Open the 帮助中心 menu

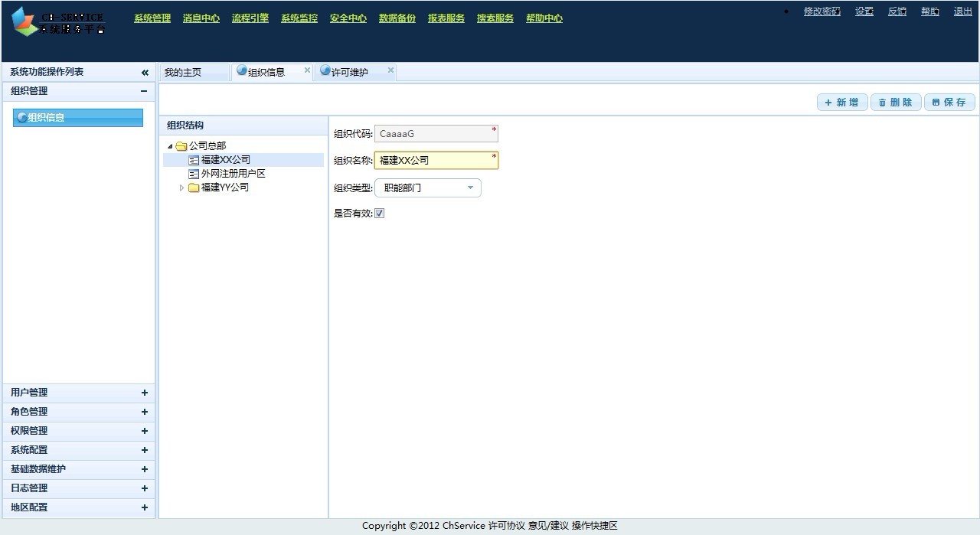[544, 18]
